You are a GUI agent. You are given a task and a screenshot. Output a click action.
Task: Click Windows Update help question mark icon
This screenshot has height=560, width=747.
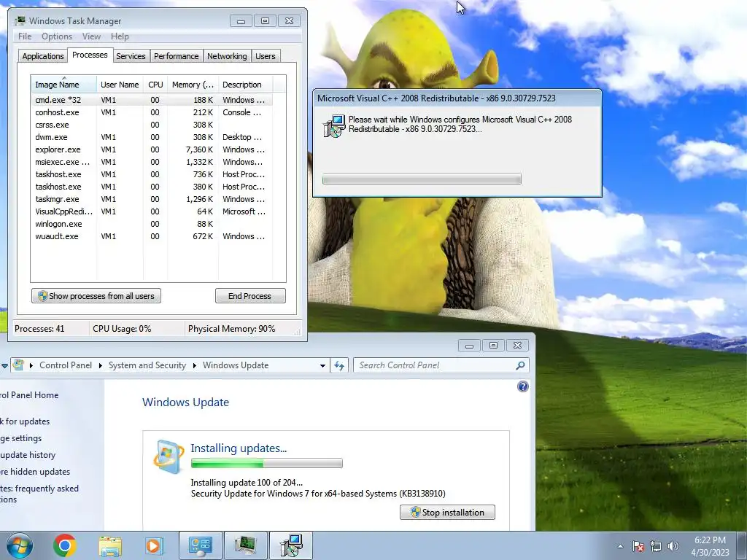(522, 386)
